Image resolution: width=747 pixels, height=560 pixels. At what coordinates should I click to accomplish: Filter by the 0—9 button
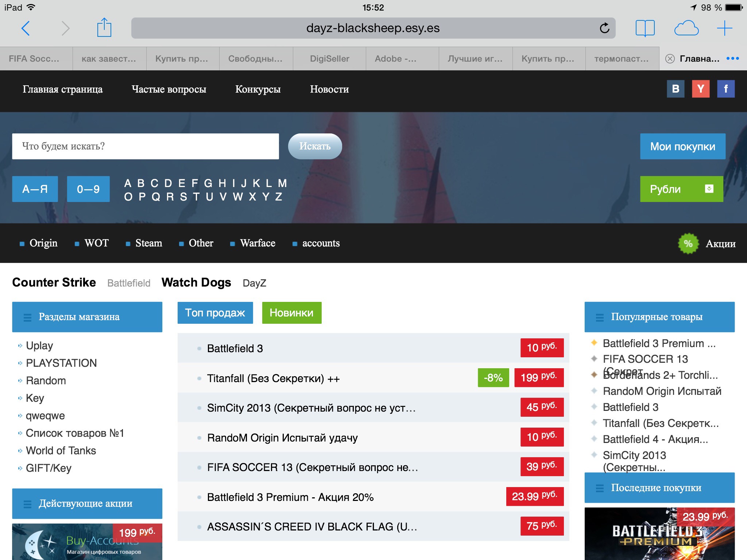tap(88, 189)
